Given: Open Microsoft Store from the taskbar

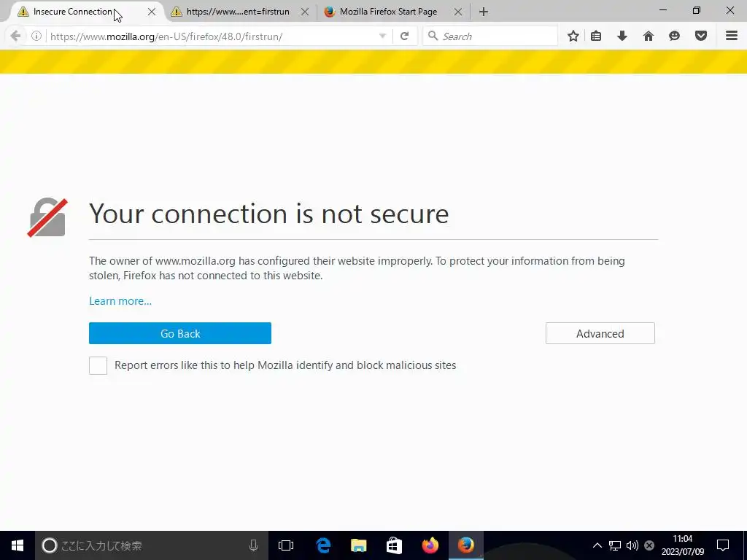Looking at the screenshot, I should click(x=394, y=545).
